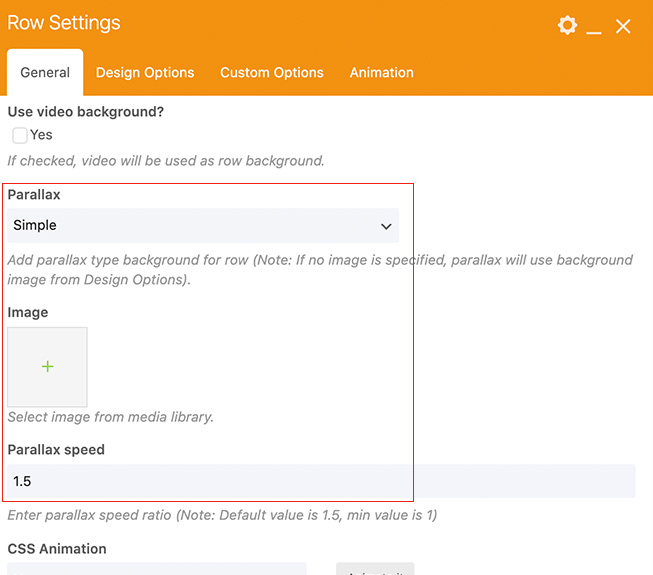
Task: Enable the video background Yes checkbox
Action: [20, 135]
